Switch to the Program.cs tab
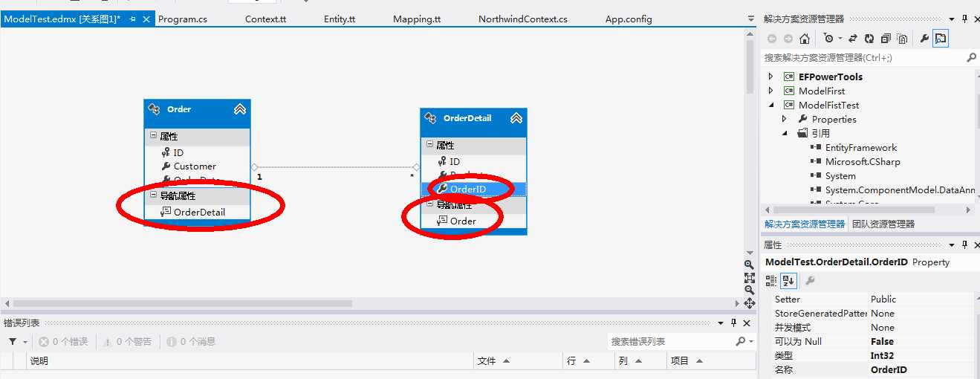The image size is (980, 379). 183,19
